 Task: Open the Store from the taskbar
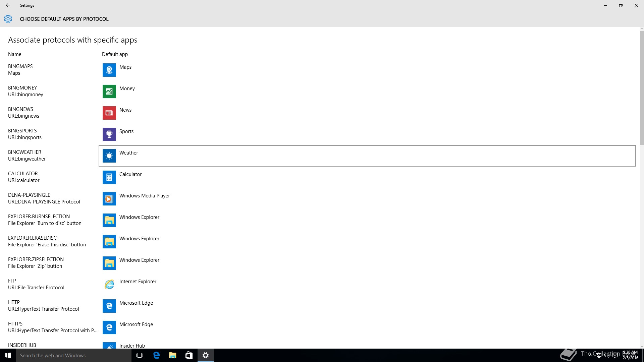(x=189, y=355)
